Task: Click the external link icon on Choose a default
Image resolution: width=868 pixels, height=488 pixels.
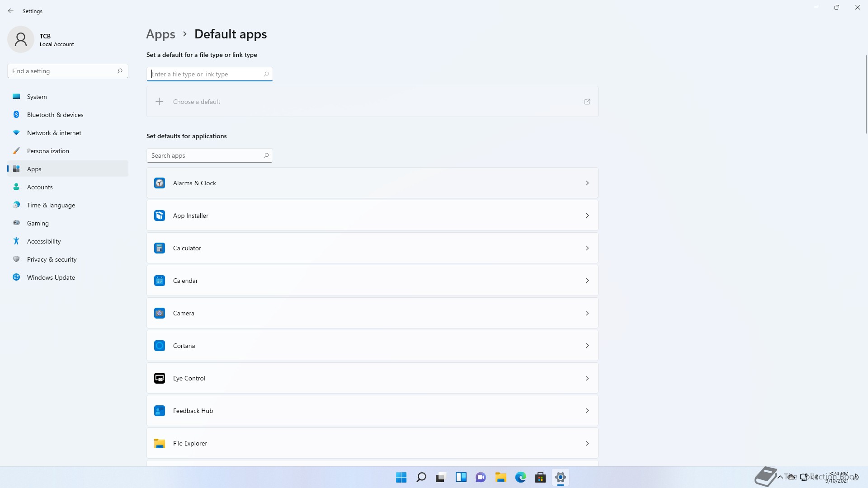Action: click(587, 102)
